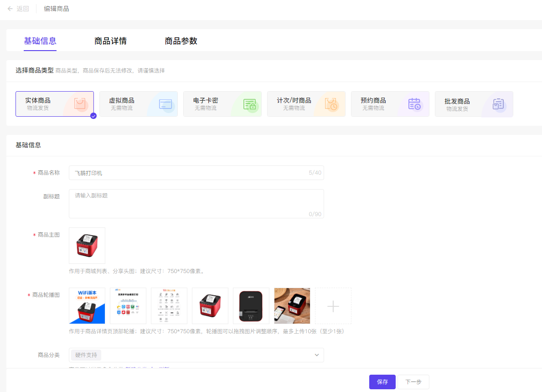Select the fourth carousel image of red printer
Viewport: 542px width, 392px height.
coord(210,306)
